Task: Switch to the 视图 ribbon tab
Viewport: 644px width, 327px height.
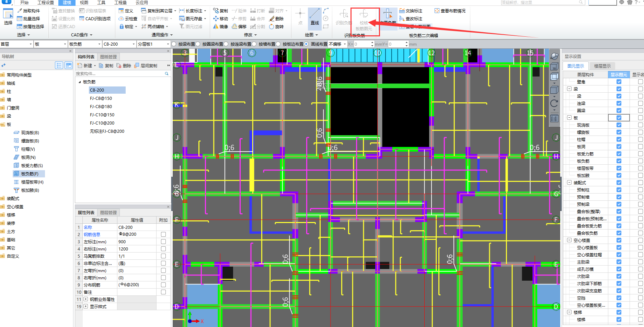Action: [x=84, y=2]
